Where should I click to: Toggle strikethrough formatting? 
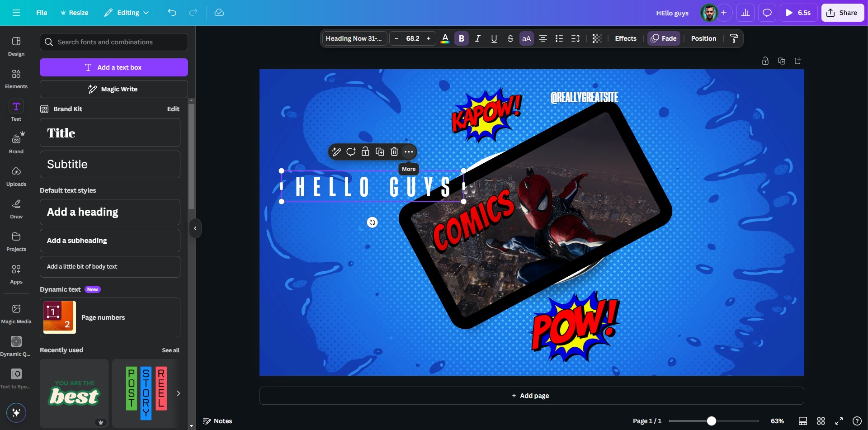click(510, 38)
